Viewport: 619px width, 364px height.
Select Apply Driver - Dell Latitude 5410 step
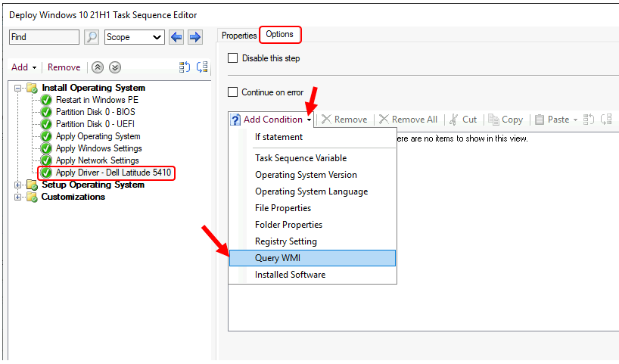coord(114,173)
